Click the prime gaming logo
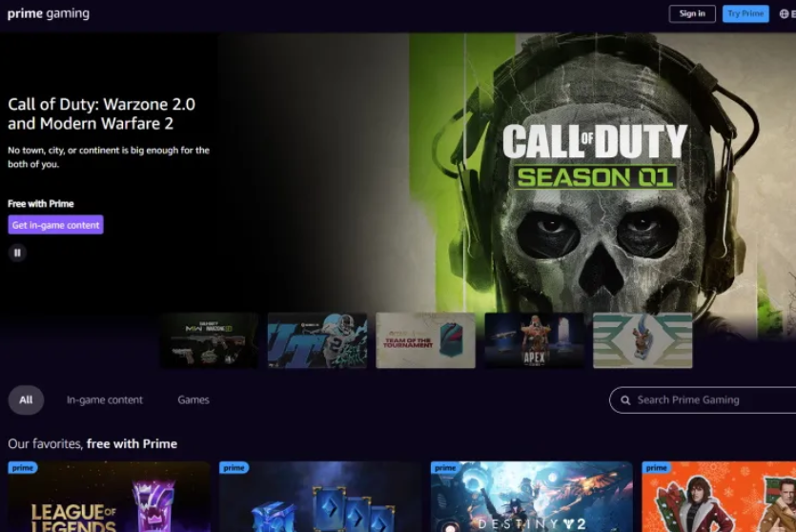The width and height of the screenshot is (796, 532). (x=49, y=13)
